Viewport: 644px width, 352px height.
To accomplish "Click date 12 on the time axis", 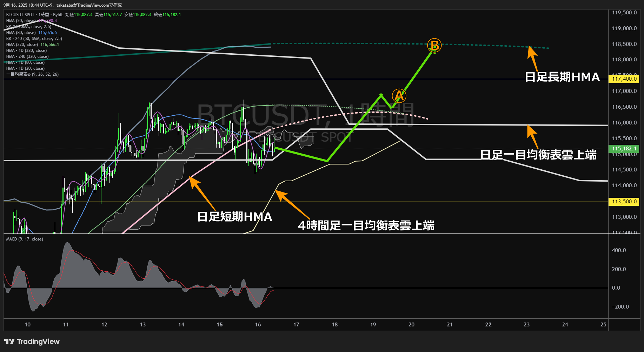I will click(104, 325).
